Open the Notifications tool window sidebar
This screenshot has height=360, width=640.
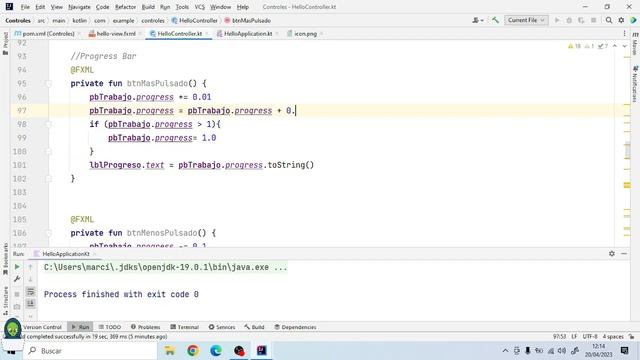635,84
